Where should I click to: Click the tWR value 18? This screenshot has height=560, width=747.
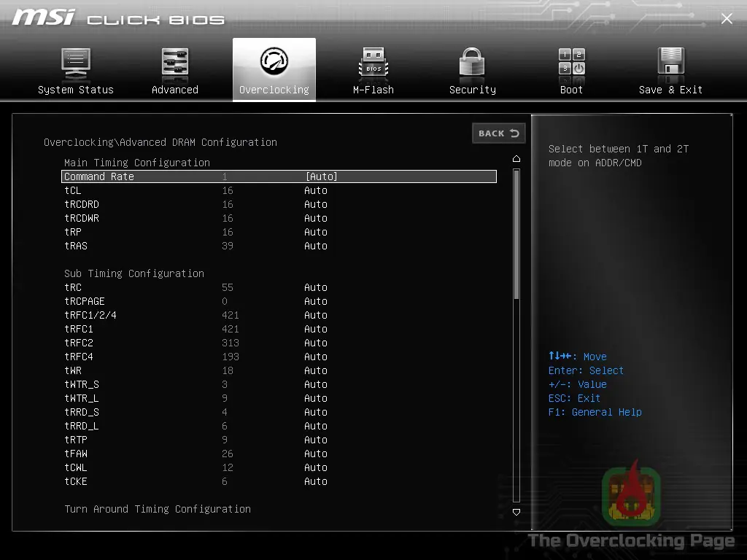[x=228, y=370]
